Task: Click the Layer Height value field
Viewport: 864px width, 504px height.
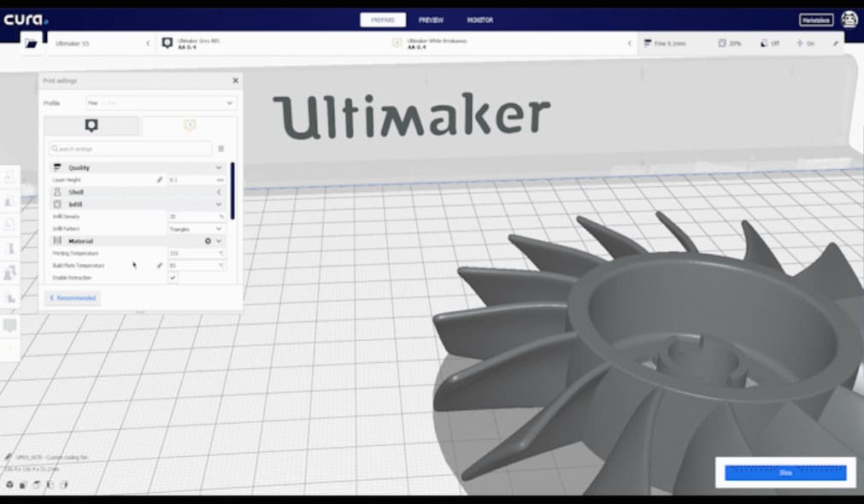Action: pyautogui.click(x=196, y=179)
